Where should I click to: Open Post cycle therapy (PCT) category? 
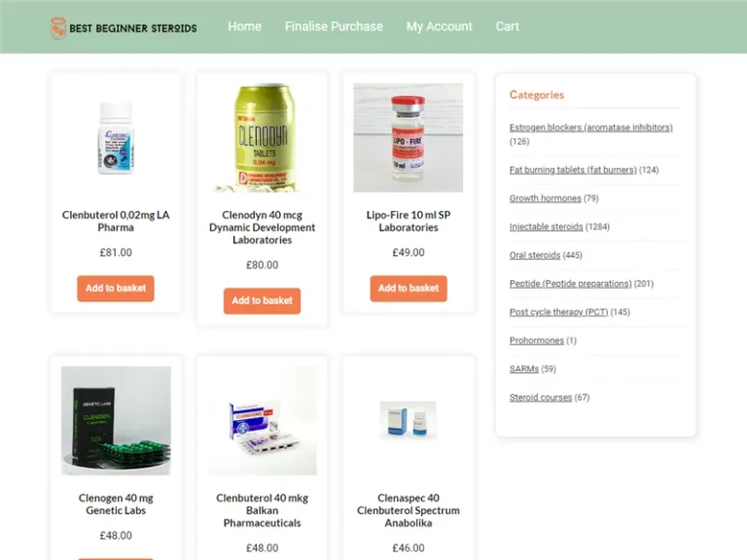[x=558, y=312]
